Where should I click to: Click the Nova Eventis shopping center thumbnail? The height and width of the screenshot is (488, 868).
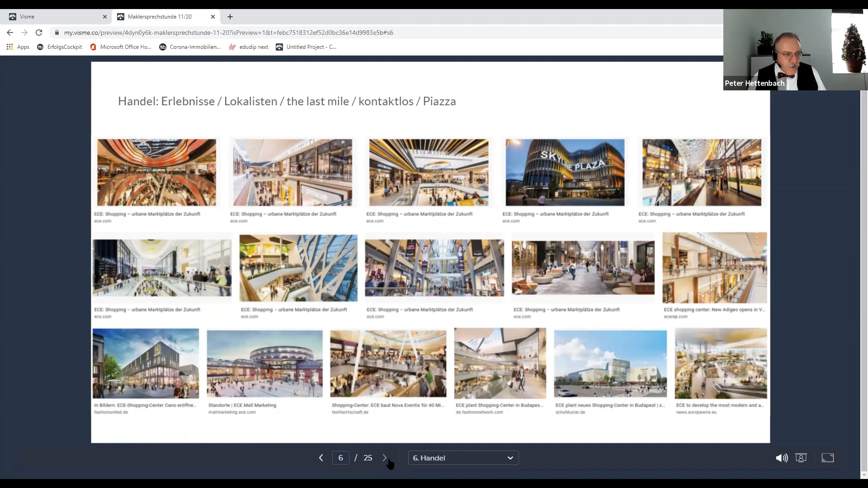point(388,364)
